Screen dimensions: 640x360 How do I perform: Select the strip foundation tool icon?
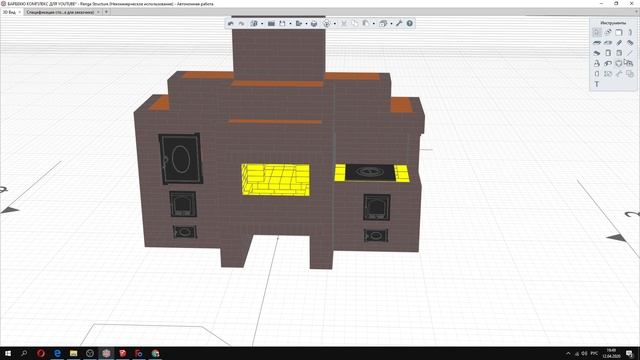(608, 63)
